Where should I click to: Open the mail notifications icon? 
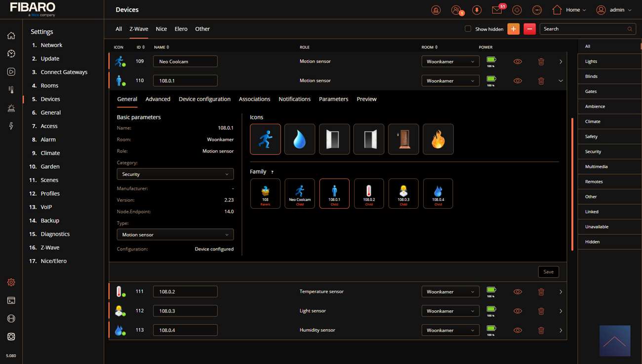(x=497, y=10)
